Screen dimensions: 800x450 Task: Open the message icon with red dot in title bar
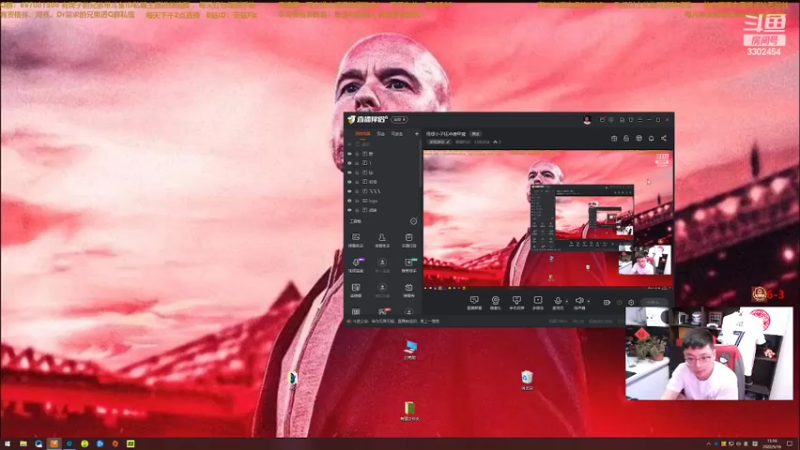click(x=603, y=120)
